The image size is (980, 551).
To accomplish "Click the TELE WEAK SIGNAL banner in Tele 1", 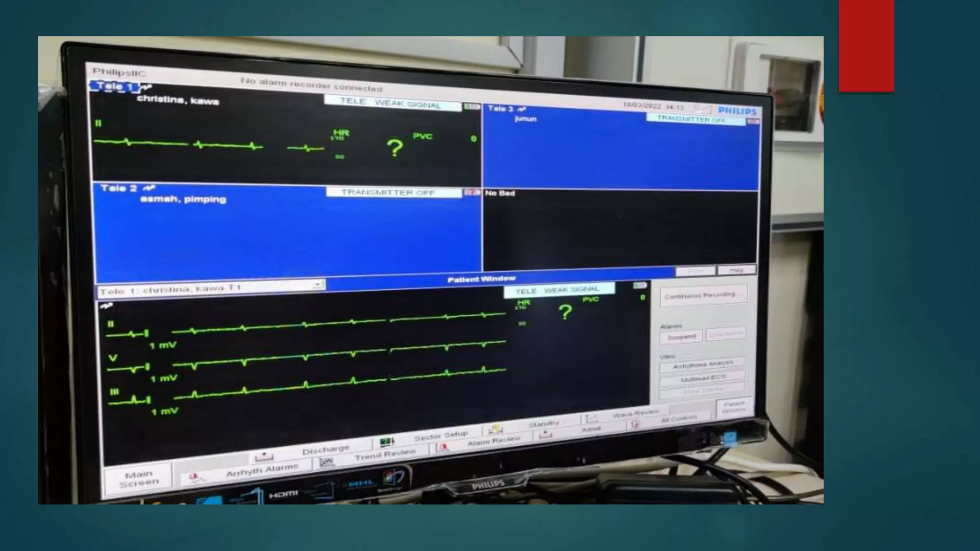I will [x=392, y=103].
